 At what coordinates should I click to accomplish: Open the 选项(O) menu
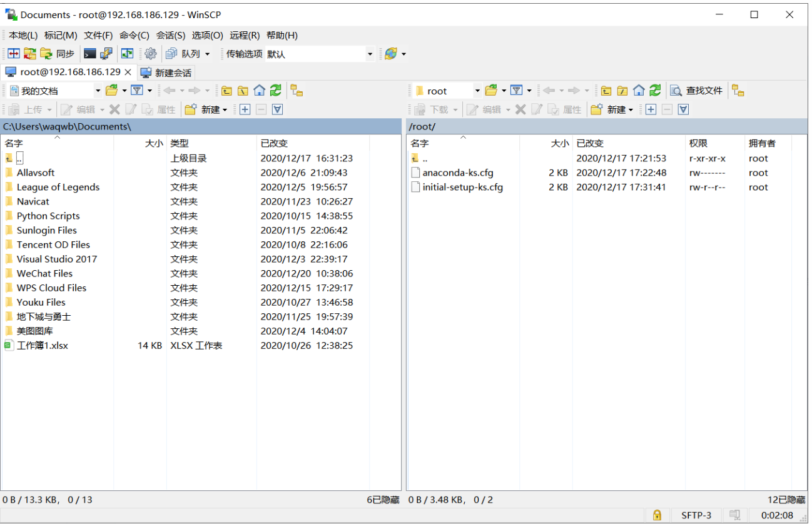(208, 36)
